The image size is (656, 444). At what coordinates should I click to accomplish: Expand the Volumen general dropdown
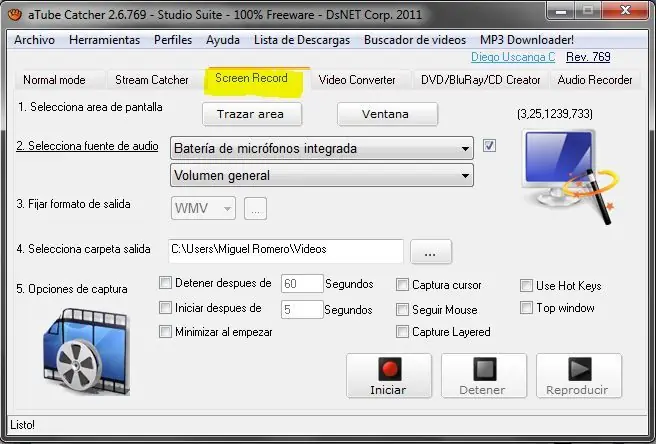pos(322,175)
